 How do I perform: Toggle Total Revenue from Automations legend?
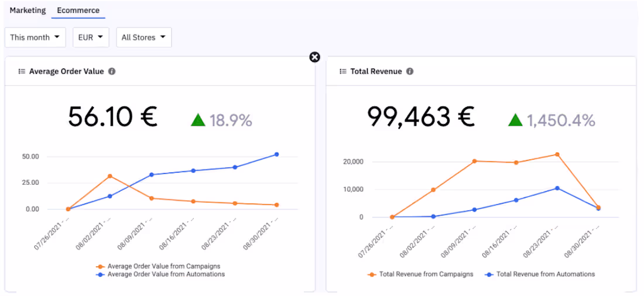pos(539,274)
